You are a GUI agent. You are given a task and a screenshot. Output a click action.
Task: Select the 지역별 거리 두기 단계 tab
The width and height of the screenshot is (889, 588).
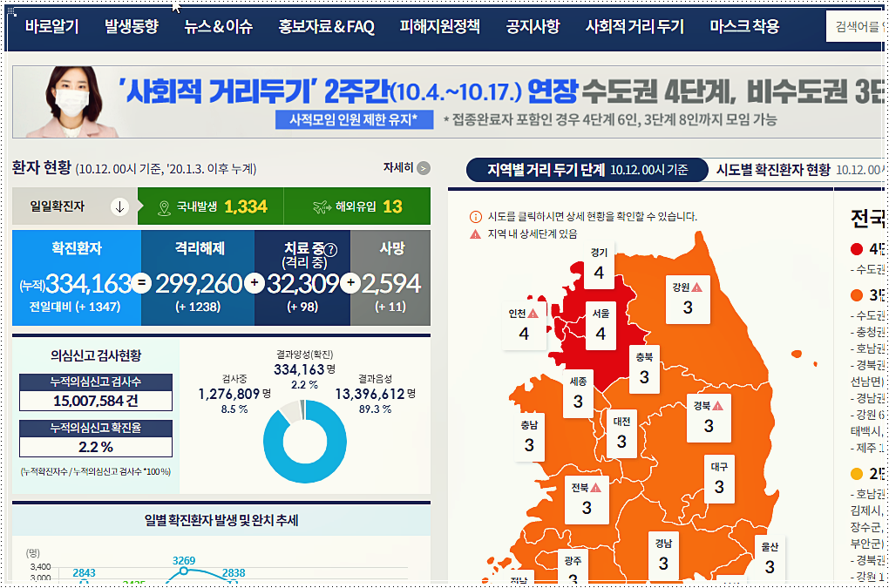[587, 169]
